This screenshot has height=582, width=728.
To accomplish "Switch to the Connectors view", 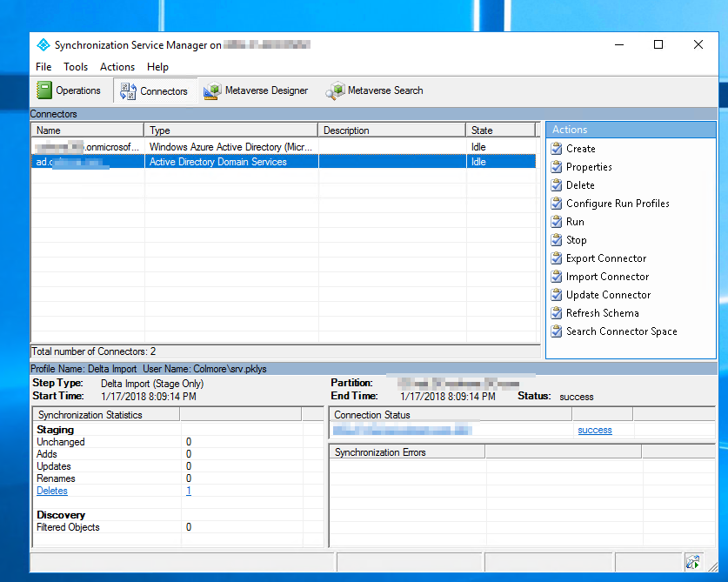I will [154, 91].
